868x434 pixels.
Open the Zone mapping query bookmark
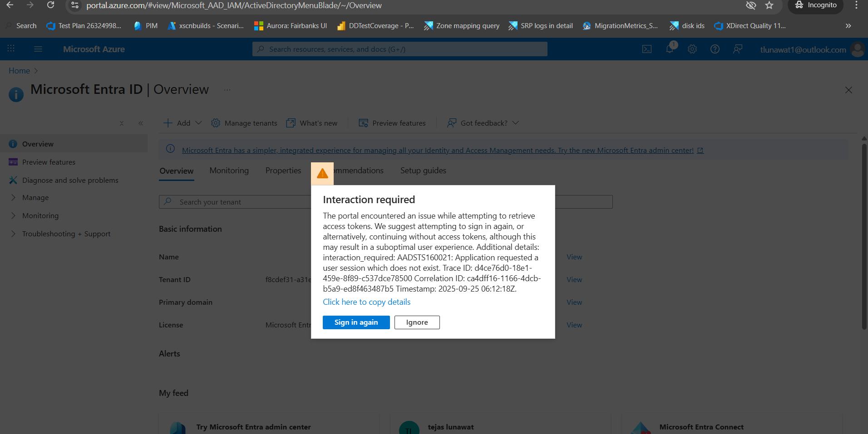click(x=462, y=26)
